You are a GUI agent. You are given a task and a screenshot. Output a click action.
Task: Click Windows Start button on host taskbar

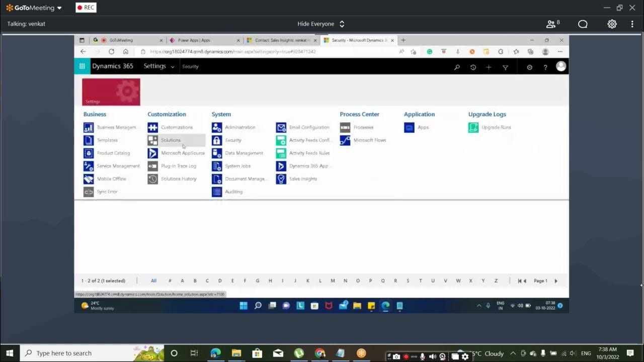tap(10, 353)
